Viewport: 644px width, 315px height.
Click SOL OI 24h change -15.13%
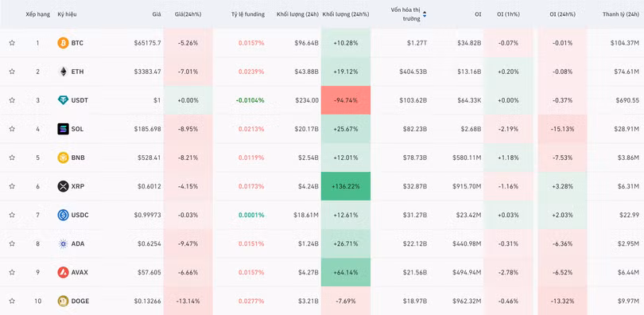[562, 129]
